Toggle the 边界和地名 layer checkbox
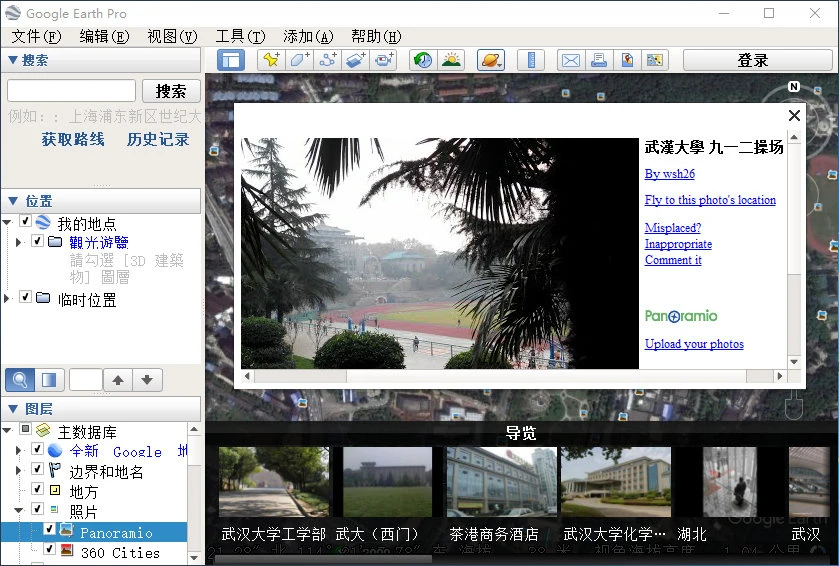Screen dimensions: 839x566 pyautogui.click(x=37, y=470)
